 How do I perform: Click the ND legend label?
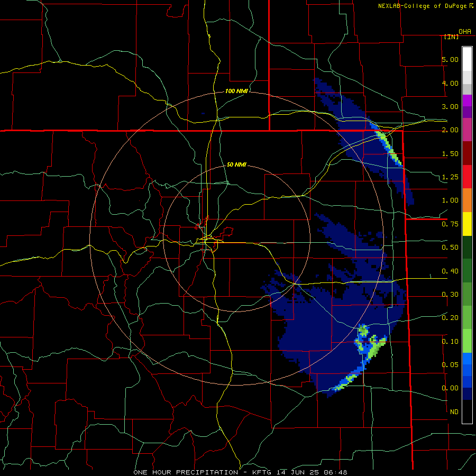(454, 412)
